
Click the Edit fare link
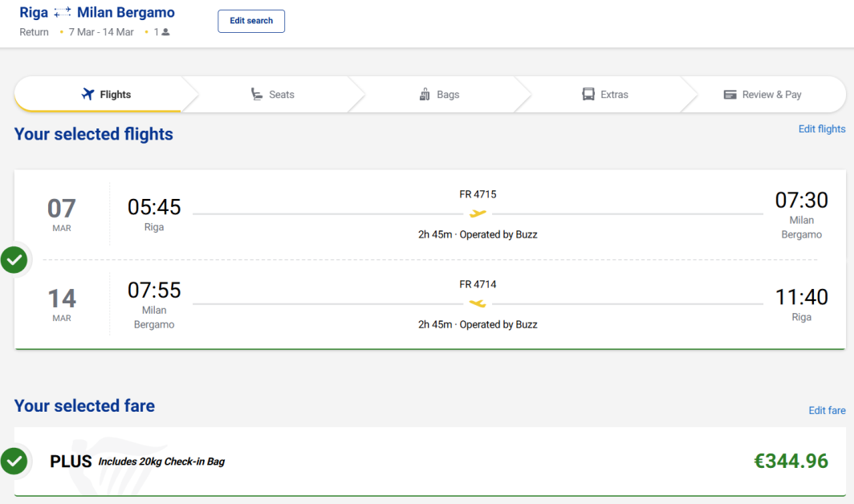point(827,411)
